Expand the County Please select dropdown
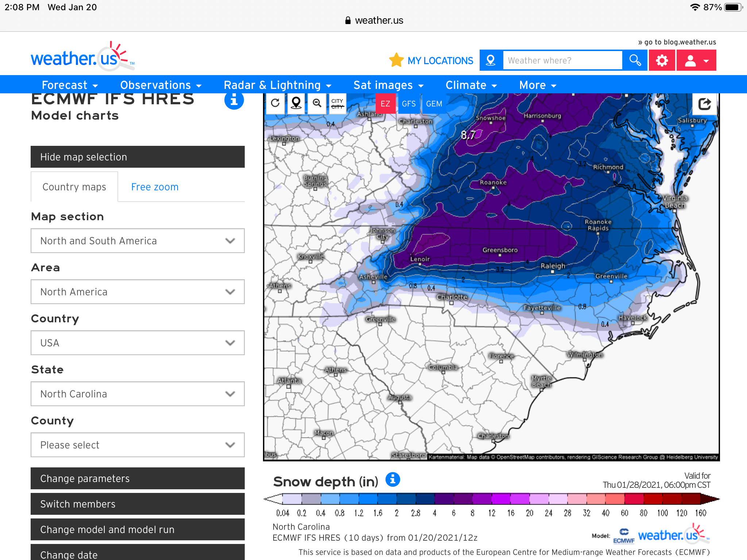747x560 pixels. point(138,445)
